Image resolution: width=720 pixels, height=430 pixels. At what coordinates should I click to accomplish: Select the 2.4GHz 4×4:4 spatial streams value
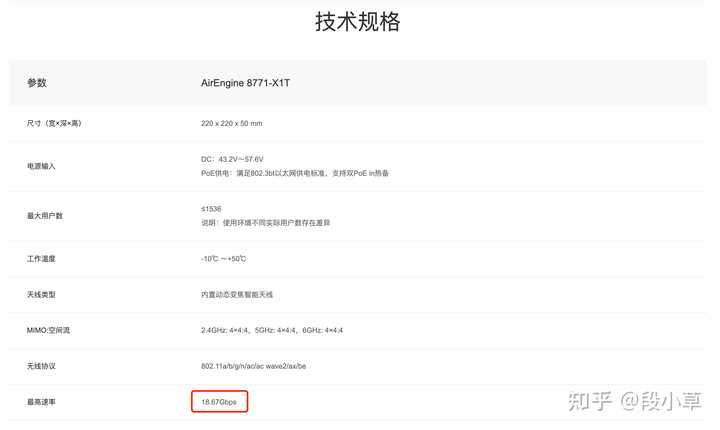[x=272, y=330]
